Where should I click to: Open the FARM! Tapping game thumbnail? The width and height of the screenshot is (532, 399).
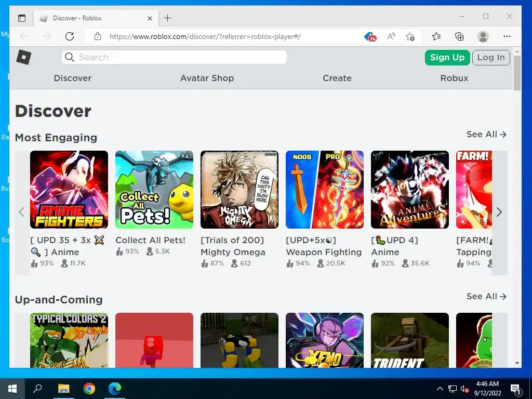474,190
